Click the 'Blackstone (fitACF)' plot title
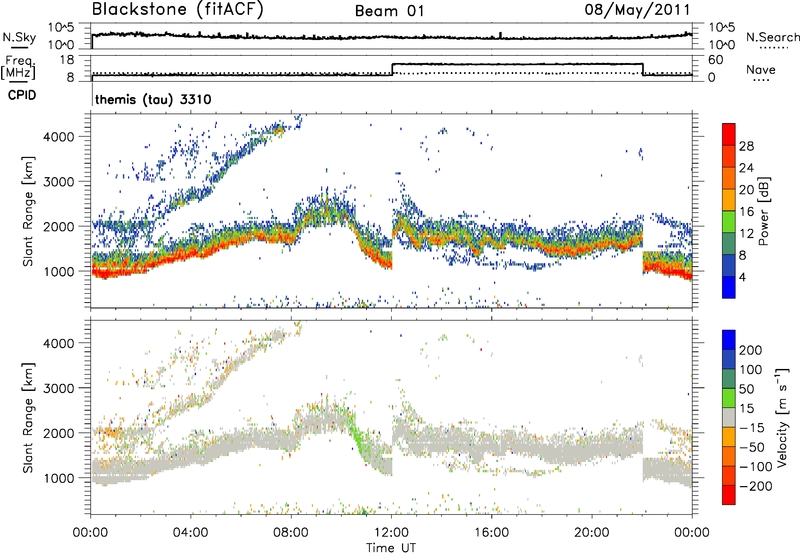Viewport: 800px width, 554px height. [178, 9]
